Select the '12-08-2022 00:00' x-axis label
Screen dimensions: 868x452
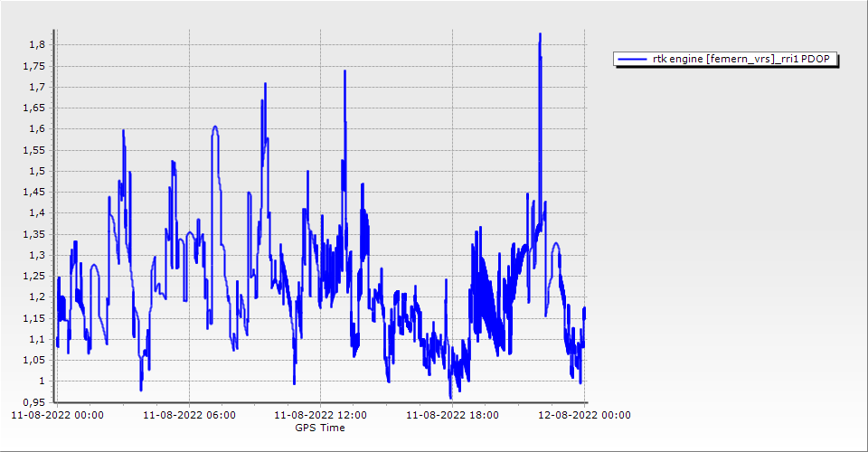click(583, 415)
